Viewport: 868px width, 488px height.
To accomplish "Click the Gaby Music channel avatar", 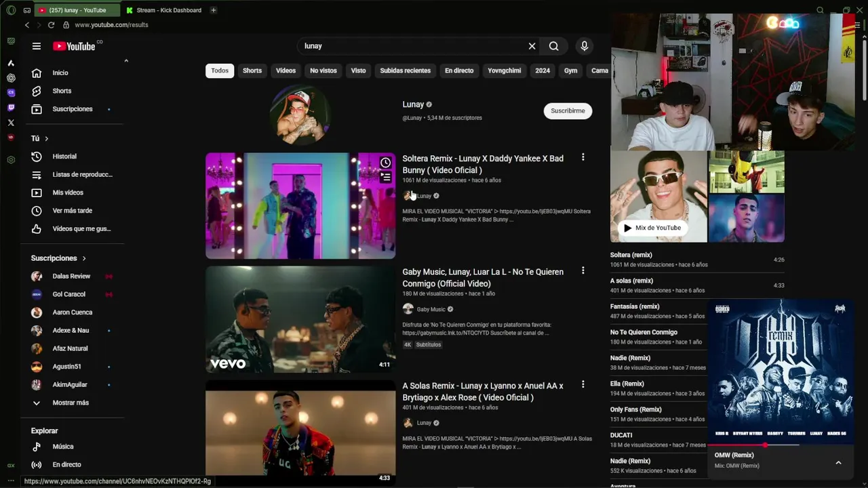I will [x=408, y=309].
